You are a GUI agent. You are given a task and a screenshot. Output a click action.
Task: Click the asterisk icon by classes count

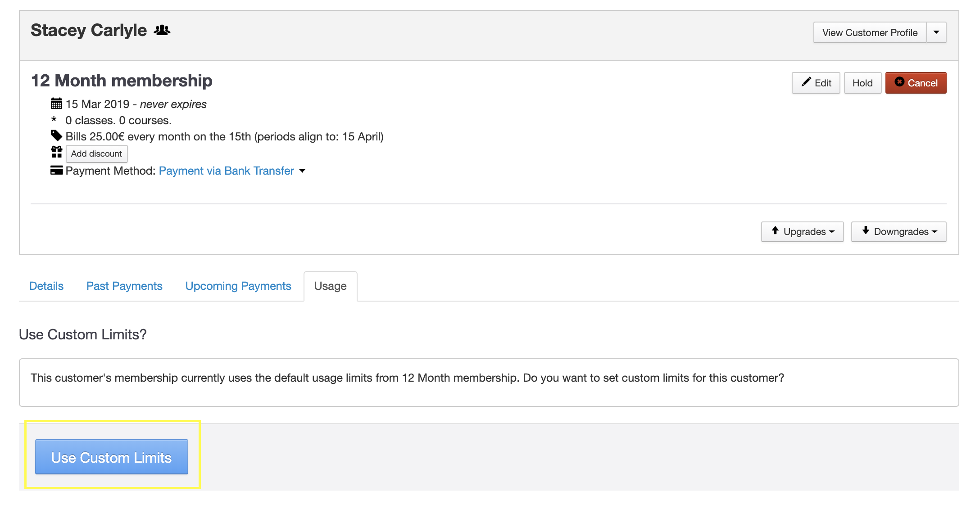(54, 120)
